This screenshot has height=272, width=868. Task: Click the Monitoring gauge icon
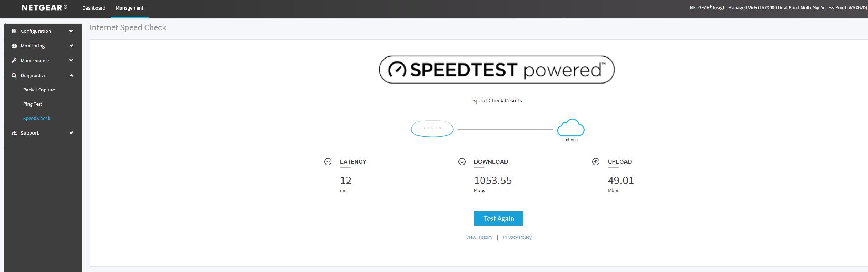(x=14, y=46)
